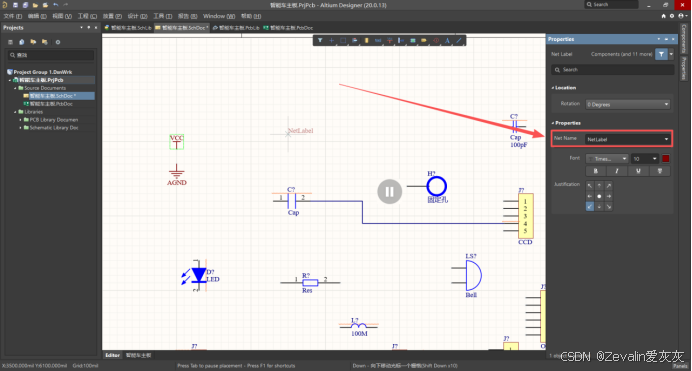Open the vertical Components side tab
Screen dimensions: 692x371
[684, 39]
